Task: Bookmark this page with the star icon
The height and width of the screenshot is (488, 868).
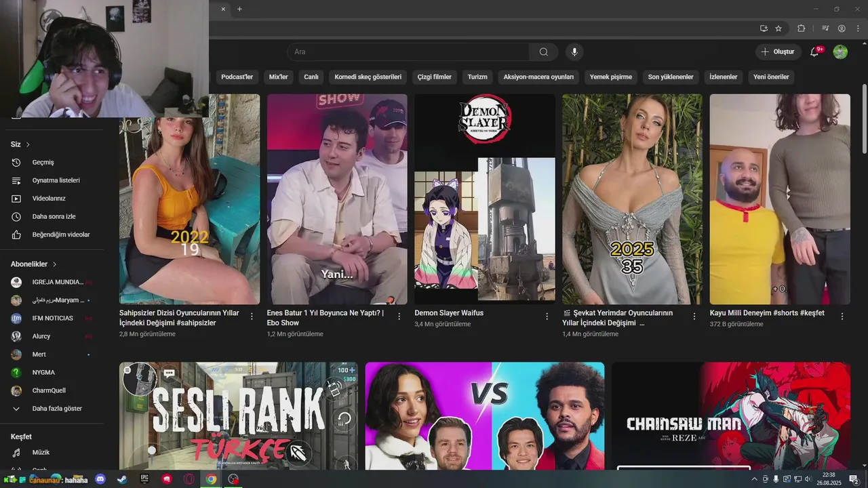Action: point(778,28)
